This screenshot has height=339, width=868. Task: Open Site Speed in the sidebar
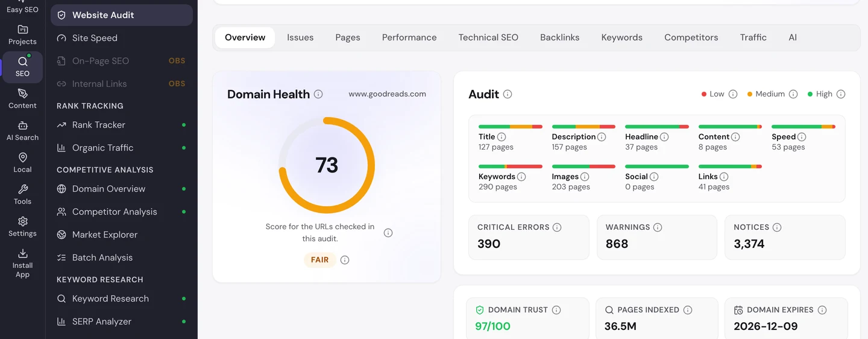122,38
